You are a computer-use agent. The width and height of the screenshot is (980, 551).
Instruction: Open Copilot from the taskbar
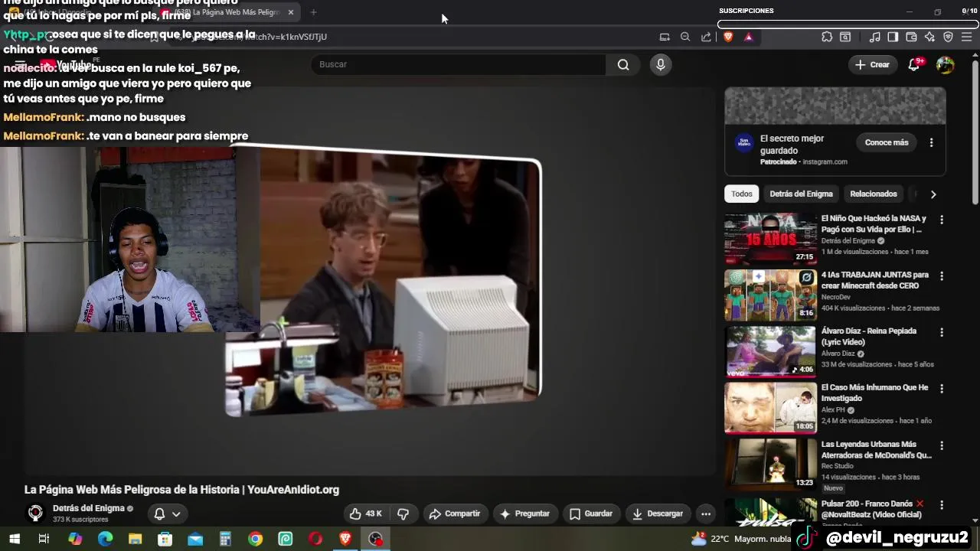click(75, 539)
